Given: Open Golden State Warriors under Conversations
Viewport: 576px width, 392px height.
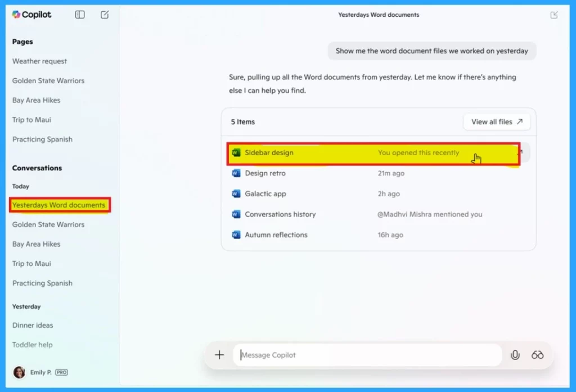Looking at the screenshot, I should [x=48, y=224].
